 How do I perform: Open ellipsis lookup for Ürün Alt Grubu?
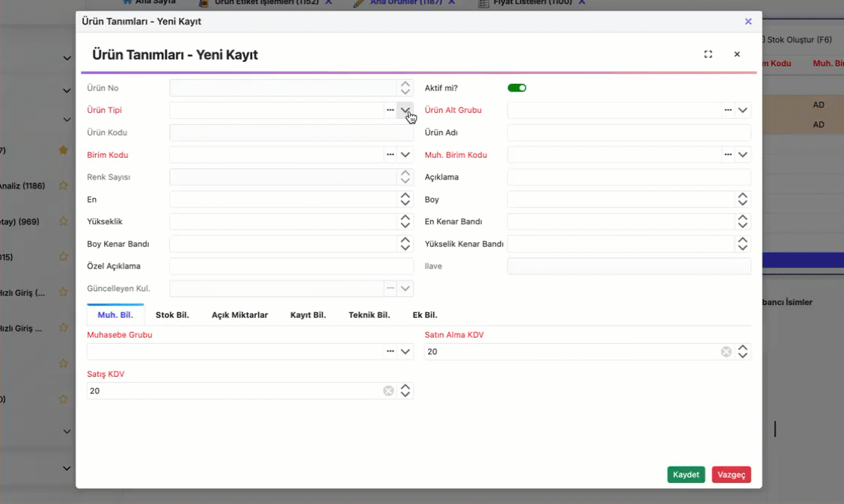(727, 111)
